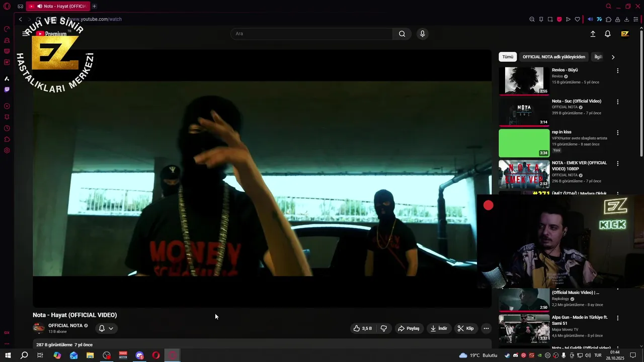
Task: Open options for rap in kiss video
Action: [x=618, y=133]
